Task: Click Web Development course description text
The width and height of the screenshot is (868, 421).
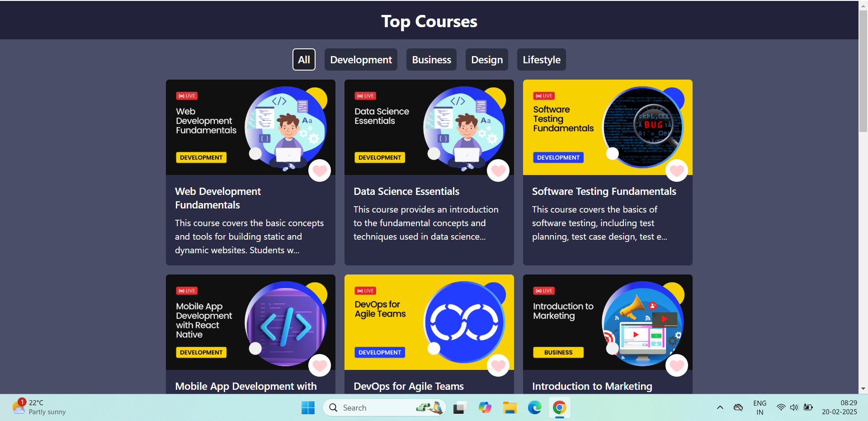Action: 250,237
